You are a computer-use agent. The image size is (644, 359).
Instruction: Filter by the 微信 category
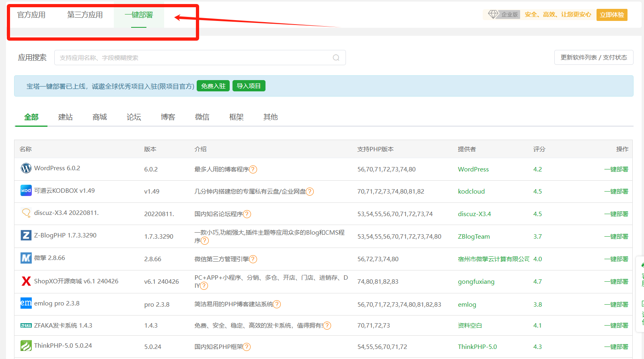click(x=202, y=117)
